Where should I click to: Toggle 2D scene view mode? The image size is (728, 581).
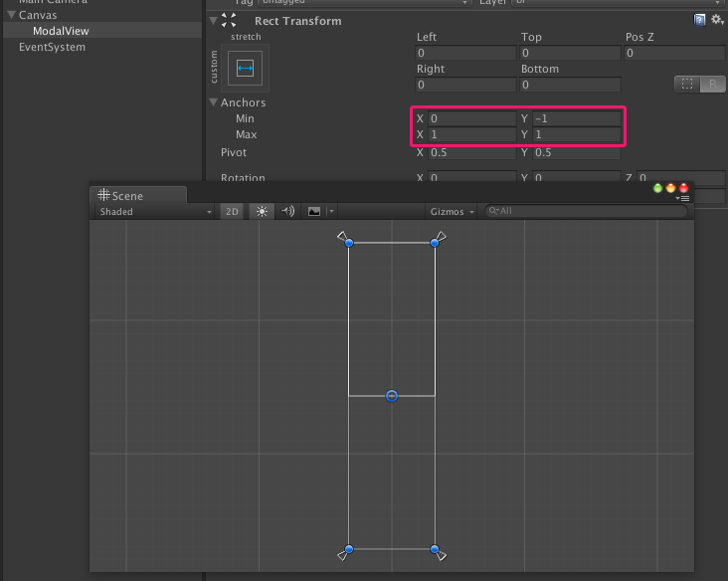pos(232,211)
